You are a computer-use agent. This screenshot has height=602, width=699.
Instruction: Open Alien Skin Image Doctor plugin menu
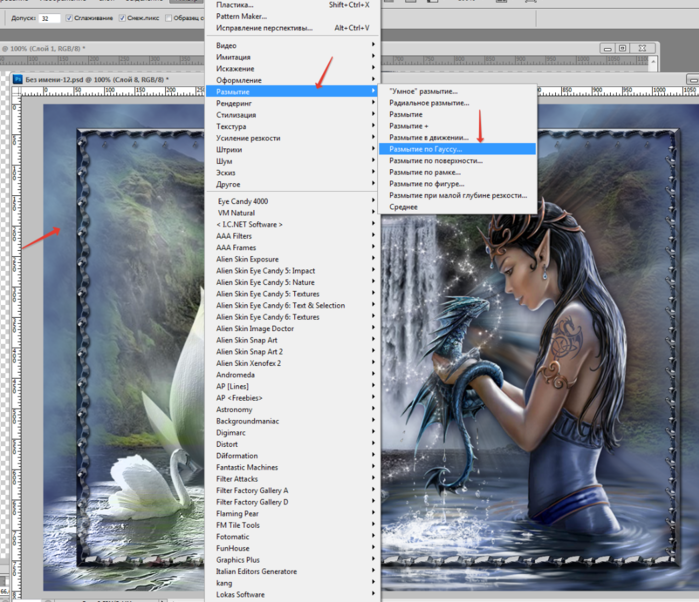(293, 329)
